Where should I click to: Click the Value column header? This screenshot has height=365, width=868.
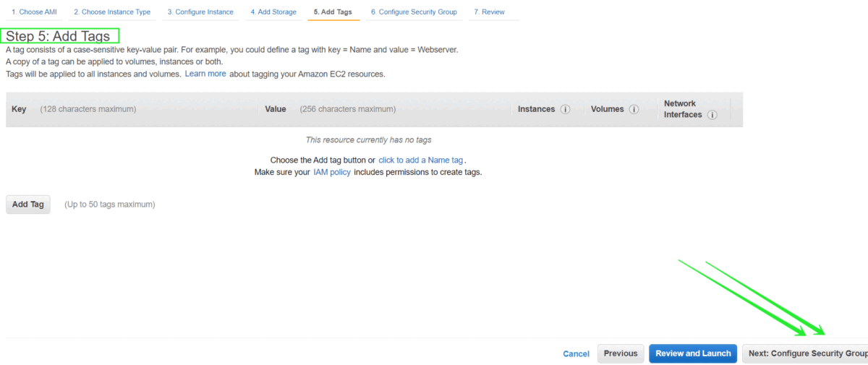[276, 109]
